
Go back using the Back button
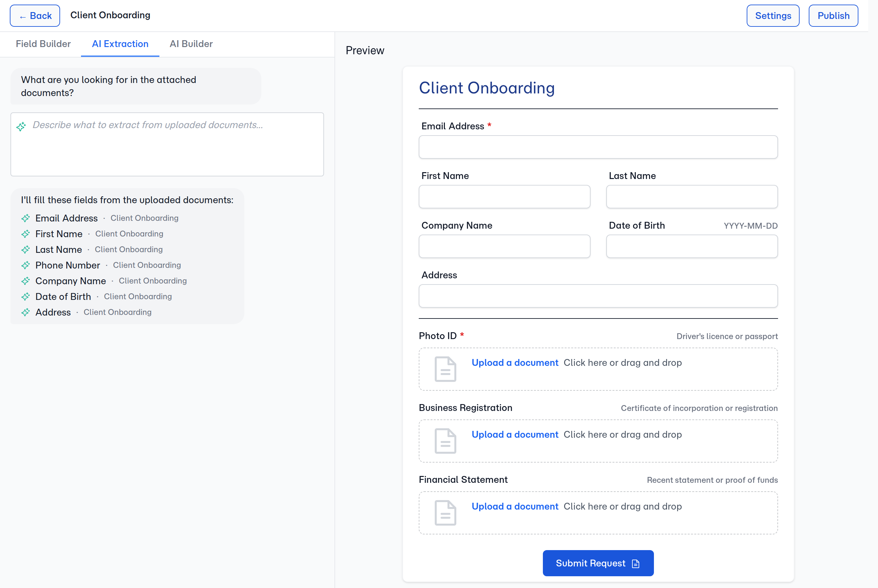[x=35, y=16]
